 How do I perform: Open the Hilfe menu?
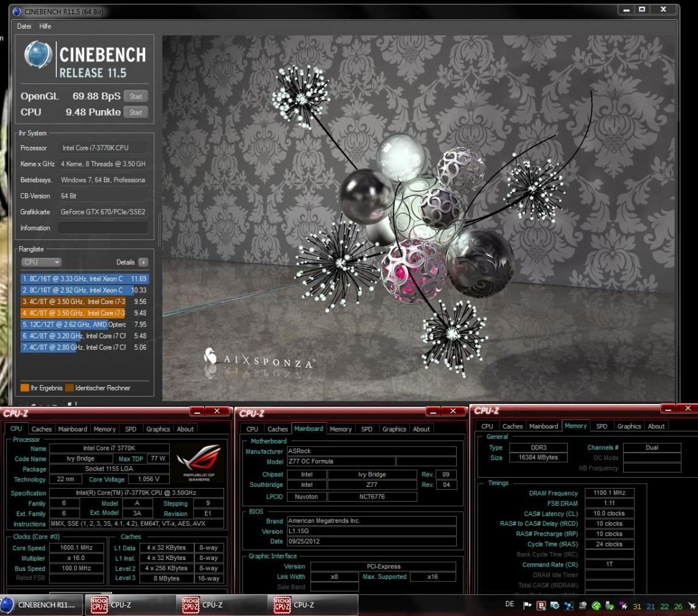(45, 26)
